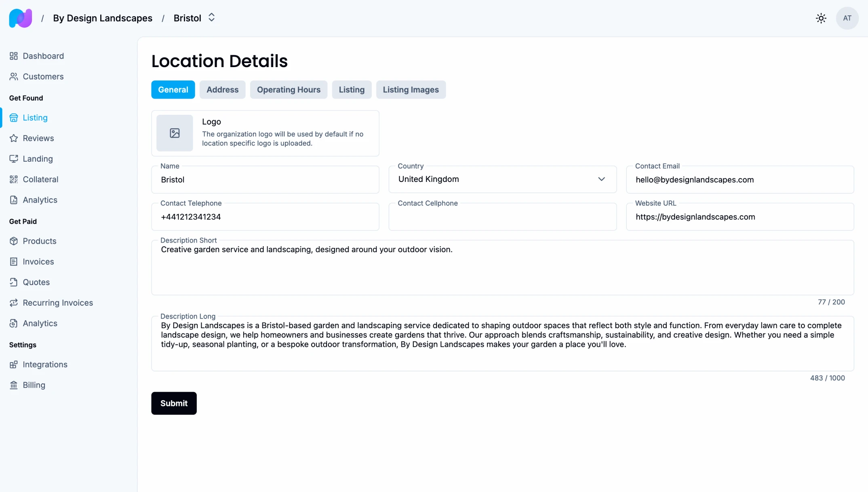Open the Bristol location switcher chevrons
The width and height of the screenshot is (868, 492).
pos(211,18)
